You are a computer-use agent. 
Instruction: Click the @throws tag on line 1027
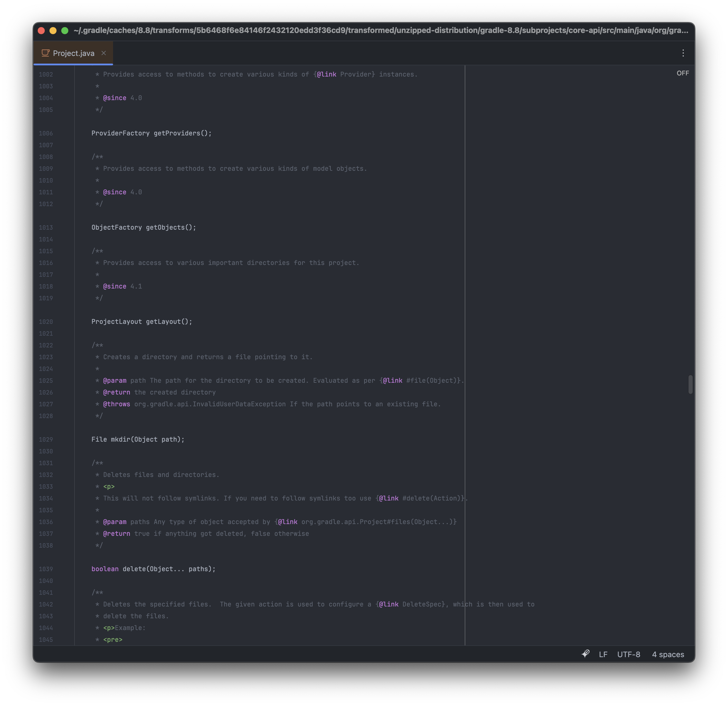click(116, 404)
